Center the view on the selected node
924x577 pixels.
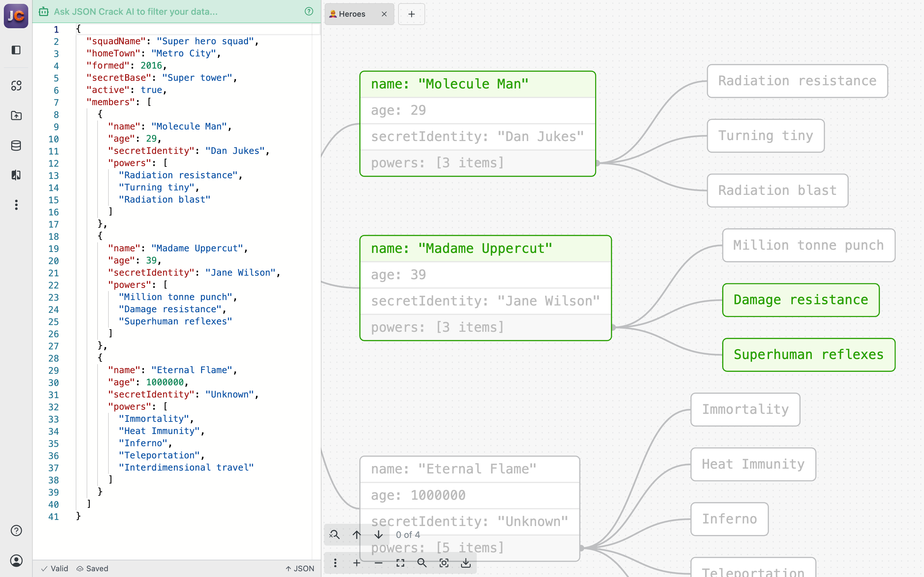pyautogui.click(x=444, y=563)
